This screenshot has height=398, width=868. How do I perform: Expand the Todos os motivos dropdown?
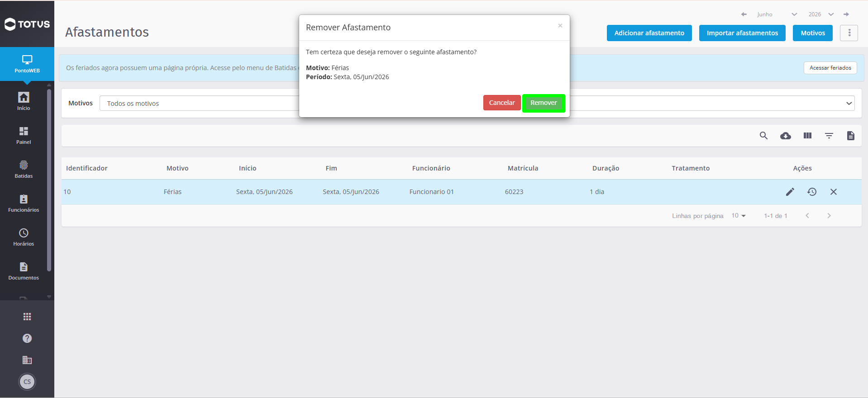477,103
